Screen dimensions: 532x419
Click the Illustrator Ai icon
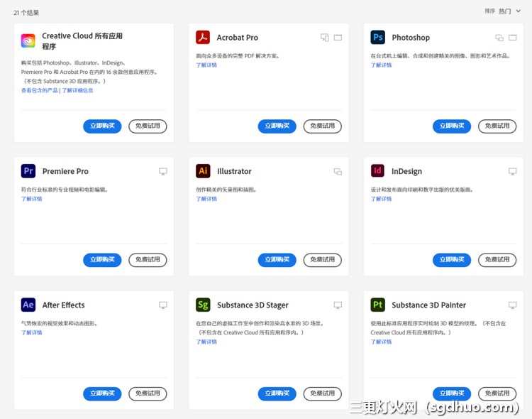tap(203, 171)
